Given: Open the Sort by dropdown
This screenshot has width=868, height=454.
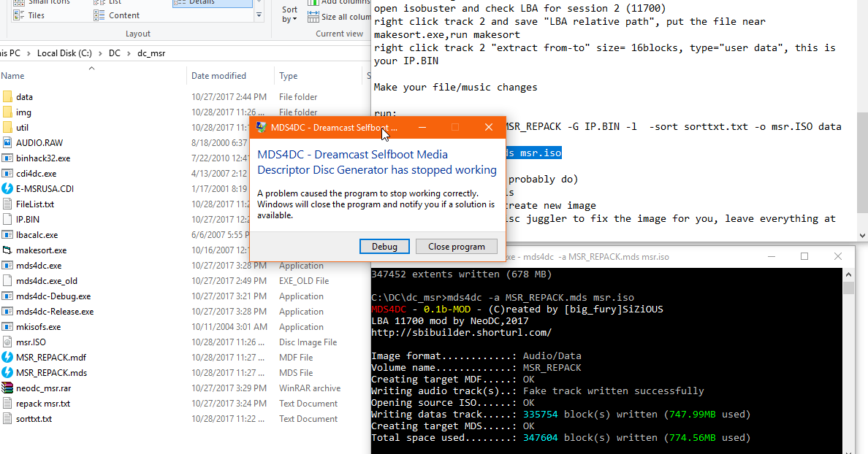Looking at the screenshot, I should 289,15.
